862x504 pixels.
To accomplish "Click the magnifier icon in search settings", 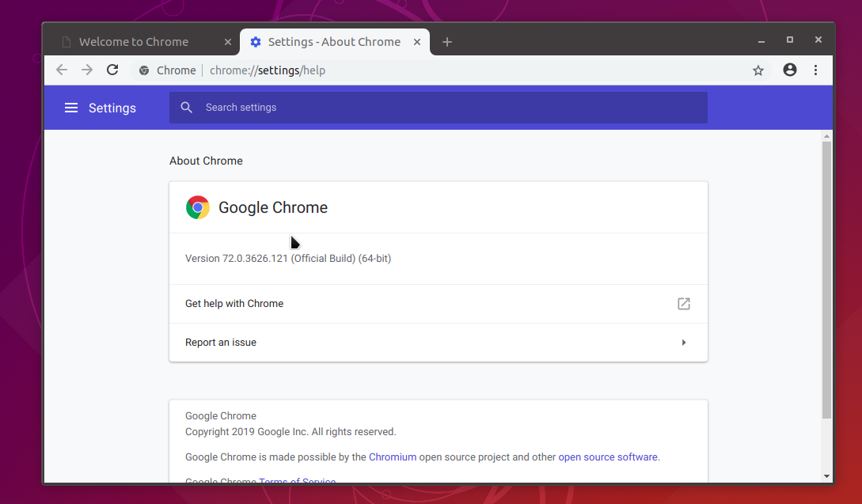I will 186,107.
